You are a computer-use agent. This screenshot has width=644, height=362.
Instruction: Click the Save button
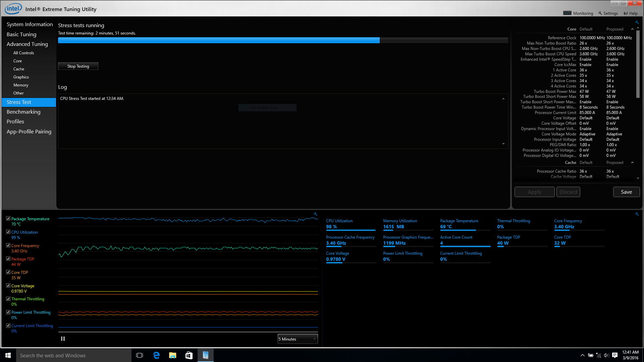[x=626, y=192]
